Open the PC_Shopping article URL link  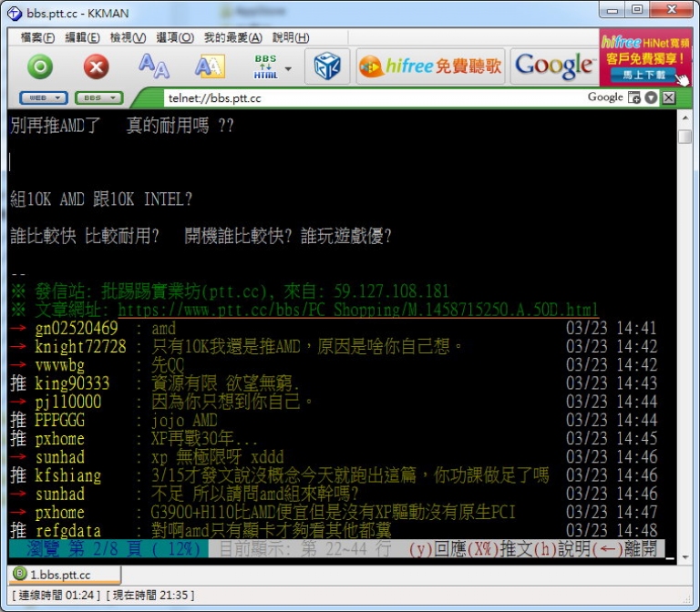tap(357, 310)
